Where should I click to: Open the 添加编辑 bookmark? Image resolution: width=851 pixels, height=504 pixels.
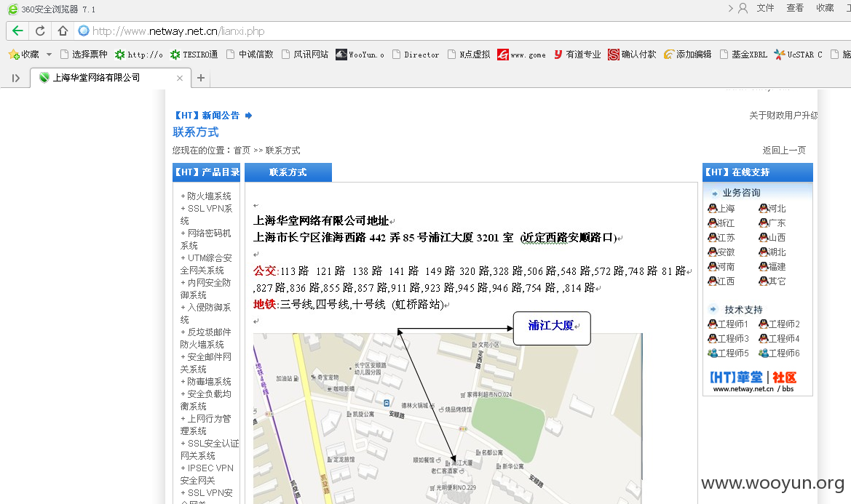(x=688, y=55)
